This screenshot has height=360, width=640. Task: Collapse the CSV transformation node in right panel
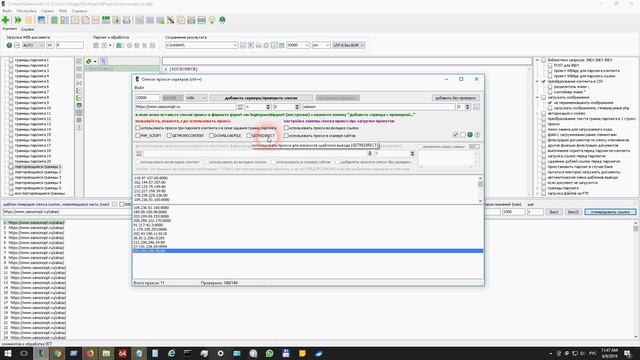[538, 82]
